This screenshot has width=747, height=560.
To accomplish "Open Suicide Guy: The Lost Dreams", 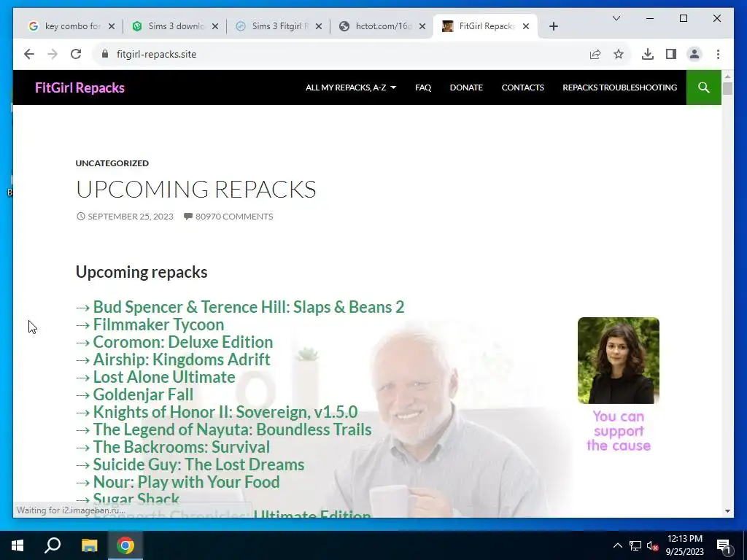I will click(x=198, y=464).
